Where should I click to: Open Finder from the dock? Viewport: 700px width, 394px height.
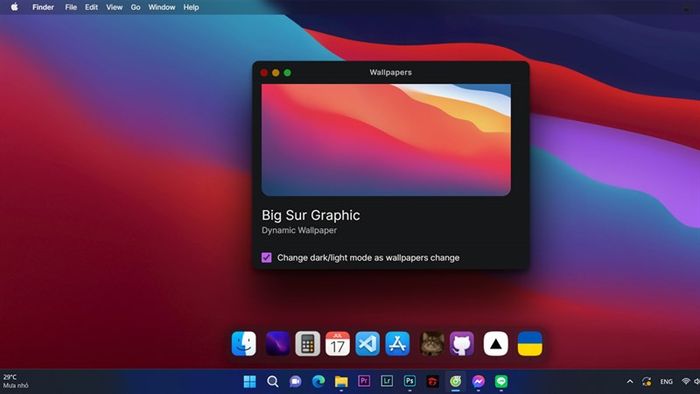tap(244, 344)
